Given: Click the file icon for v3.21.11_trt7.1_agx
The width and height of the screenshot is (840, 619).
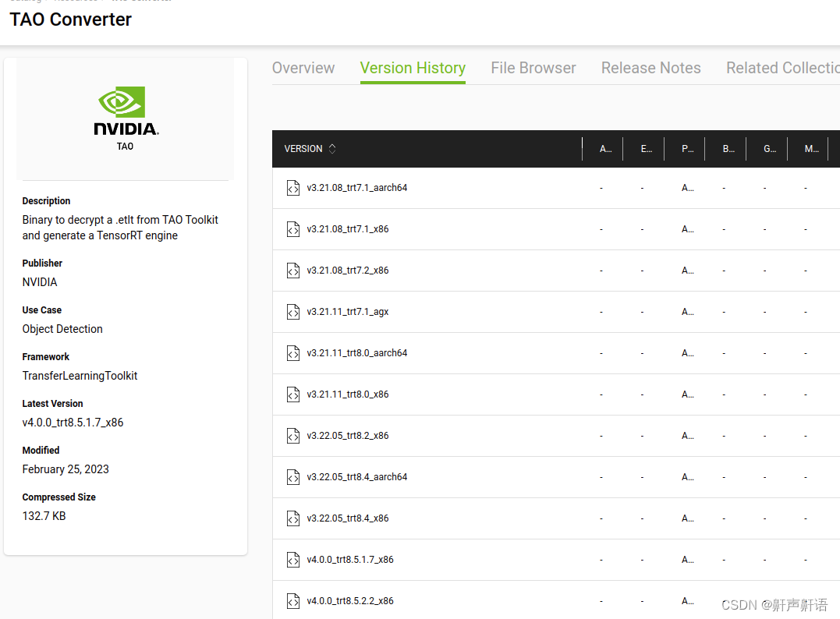Looking at the screenshot, I should point(293,312).
